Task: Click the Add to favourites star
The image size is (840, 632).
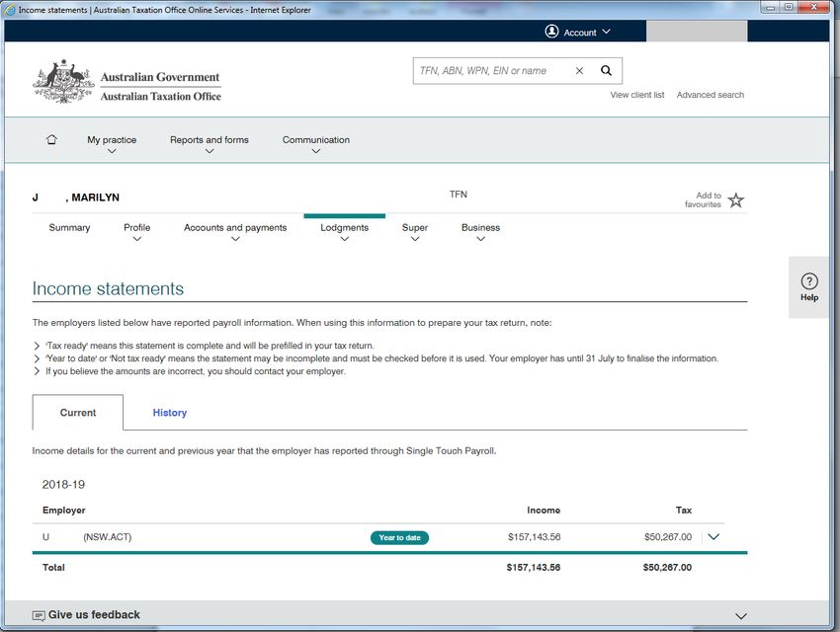Action: pyautogui.click(x=736, y=200)
